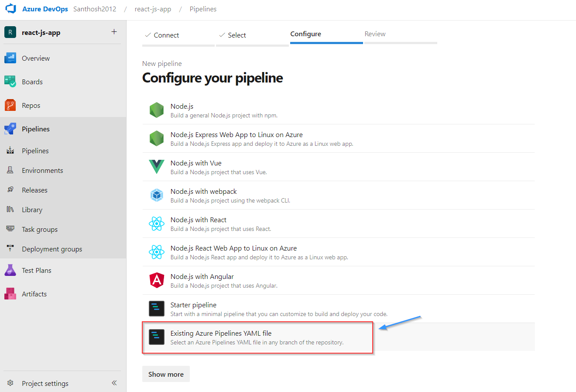Choose Node.js with Vue template
The width and height of the screenshot is (576, 392).
click(x=196, y=163)
